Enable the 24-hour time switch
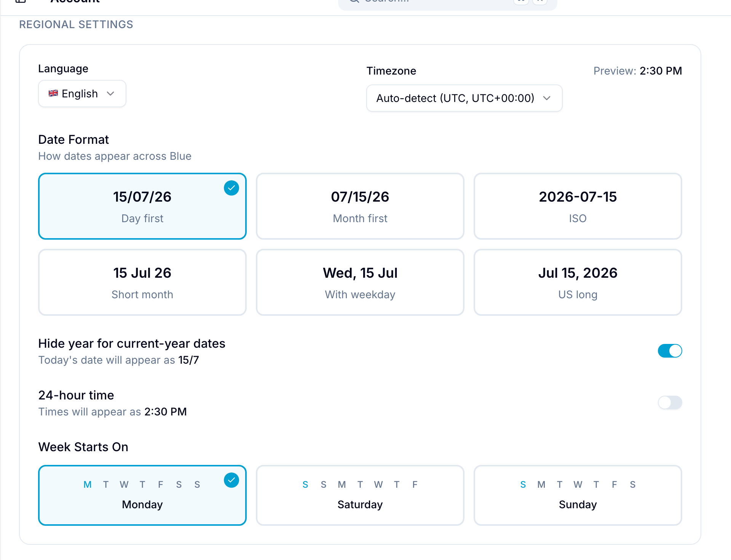 (670, 402)
